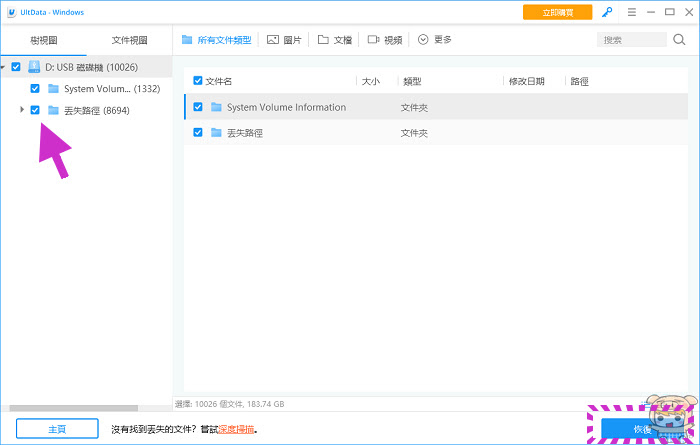Select System Volum... (1332) tree label
The image size is (700, 445).
tap(112, 89)
